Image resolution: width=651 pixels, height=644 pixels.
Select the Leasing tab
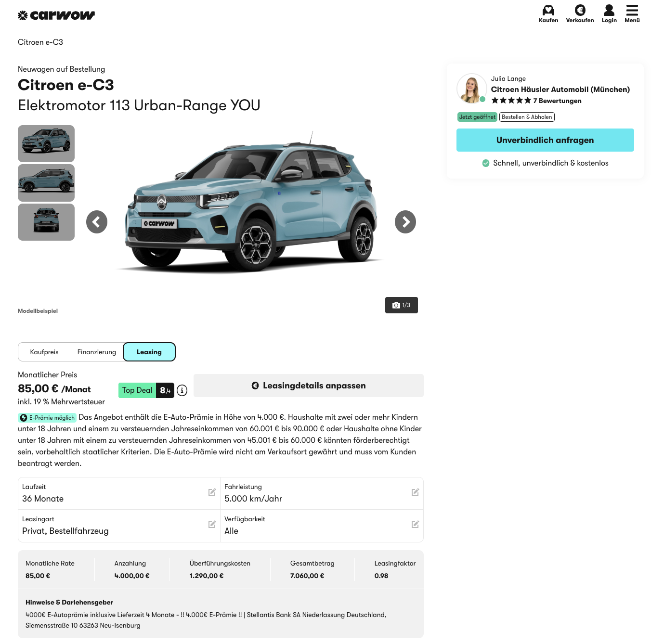pos(149,352)
